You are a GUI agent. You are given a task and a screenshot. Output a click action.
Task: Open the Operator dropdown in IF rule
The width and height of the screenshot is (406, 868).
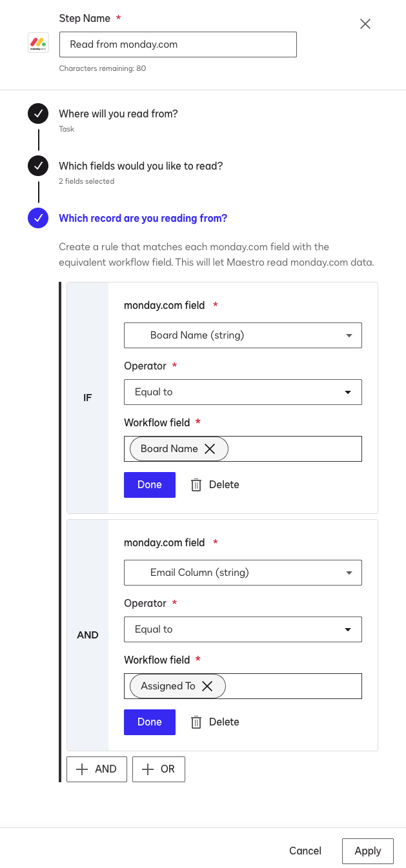243,392
